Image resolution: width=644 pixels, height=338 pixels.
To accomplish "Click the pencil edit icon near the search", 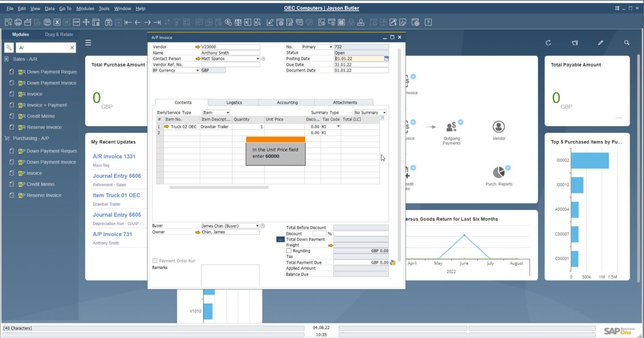I will [600, 42].
